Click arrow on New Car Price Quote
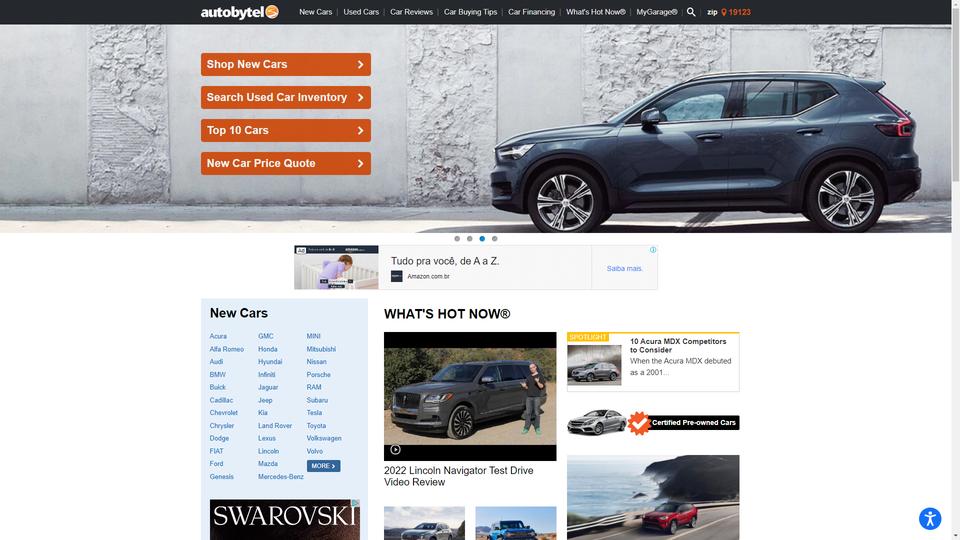Viewport: 960px width, 540px height. point(360,163)
